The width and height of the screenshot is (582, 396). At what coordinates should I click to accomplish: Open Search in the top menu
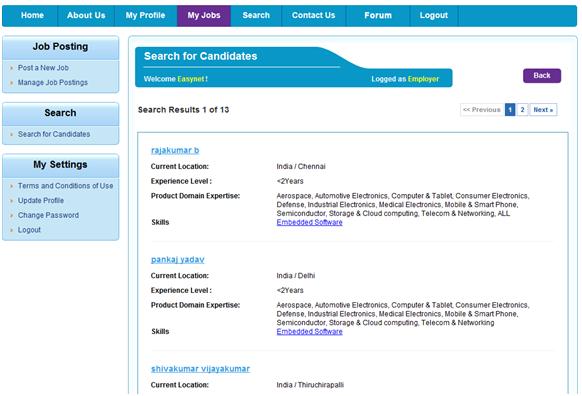pos(256,16)
